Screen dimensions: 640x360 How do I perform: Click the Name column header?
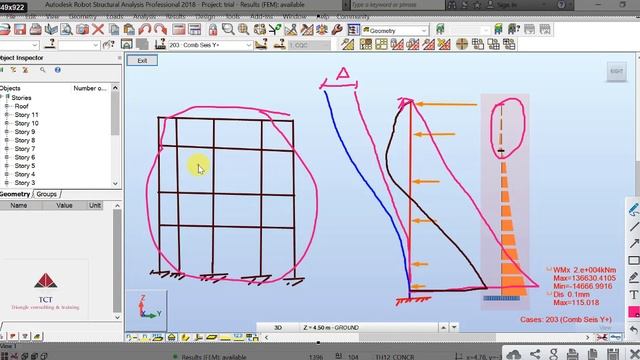pos(19,205)
